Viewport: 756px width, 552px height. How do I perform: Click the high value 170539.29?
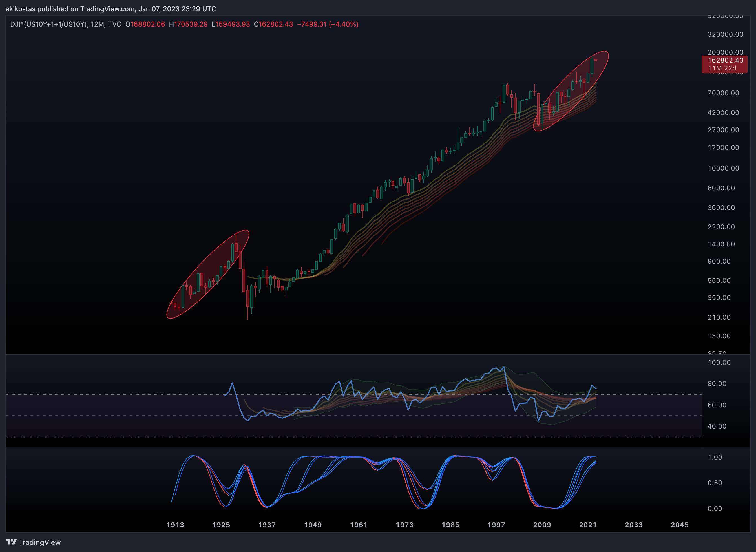pyautogui.click(x=191, y=24)
